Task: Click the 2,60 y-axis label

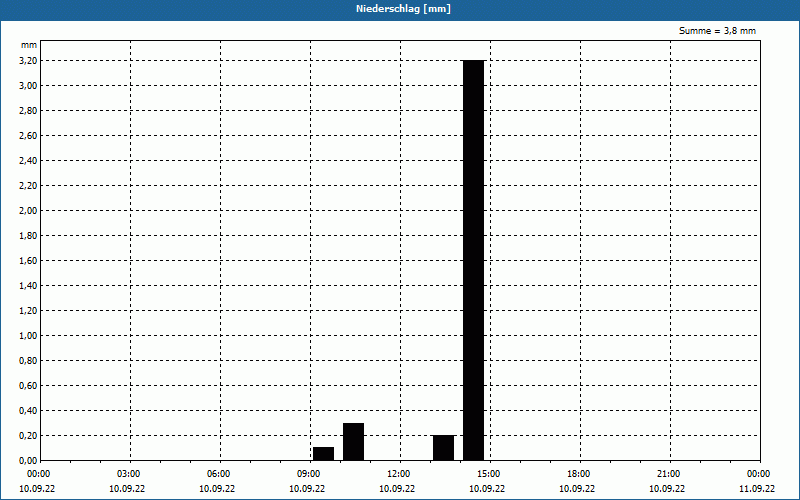Action: [x=28, y=136]
